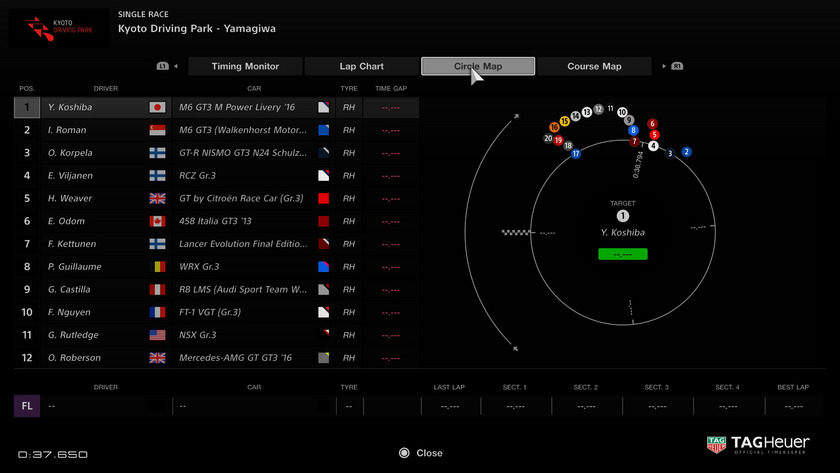Click the FL fastest lap badge
Image resolution: width=840 pixels, height=473 pixels.
[26, 406]
